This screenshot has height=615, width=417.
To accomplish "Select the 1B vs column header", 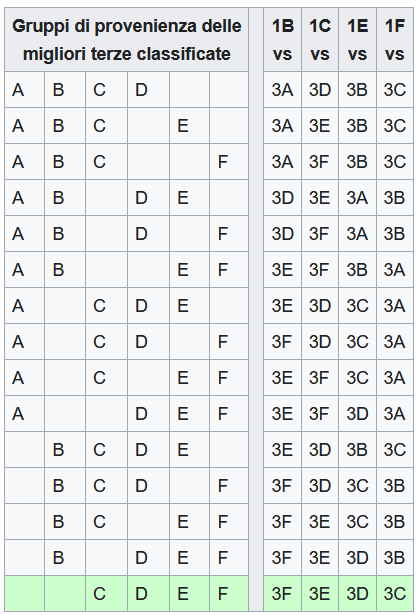I will tap(282, 40).
